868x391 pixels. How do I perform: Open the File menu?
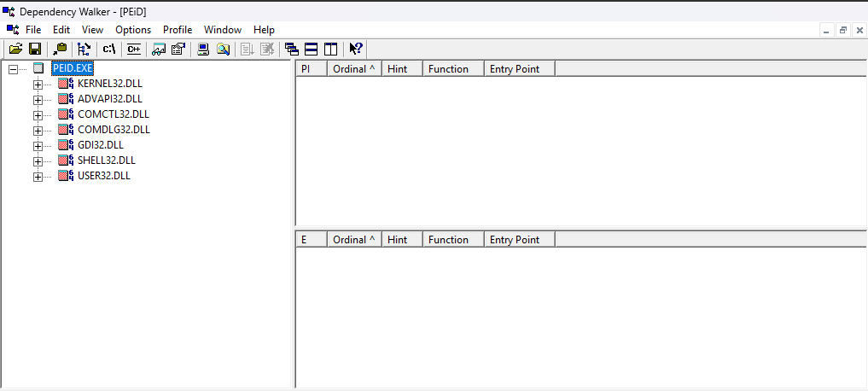click(33, 30)
